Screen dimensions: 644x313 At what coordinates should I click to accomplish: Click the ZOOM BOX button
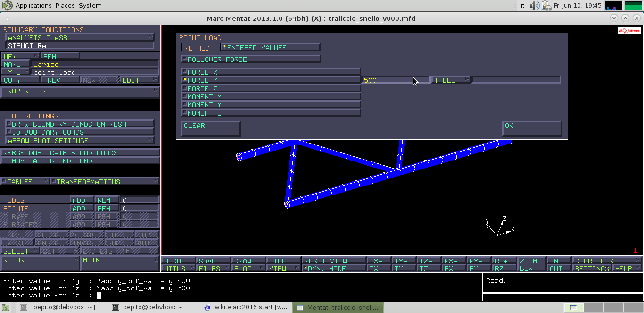(531, 264)
